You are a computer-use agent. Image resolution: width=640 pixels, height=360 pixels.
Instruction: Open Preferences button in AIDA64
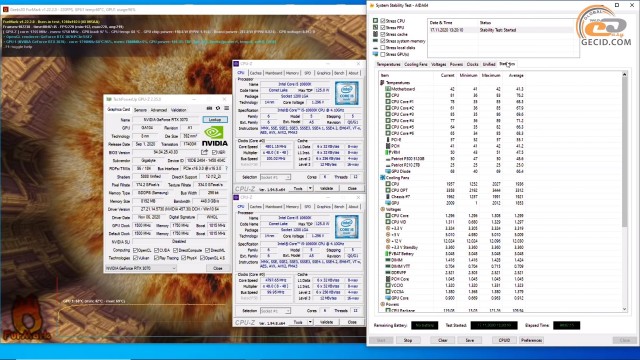pyautogui.click(x=531, y=340)
